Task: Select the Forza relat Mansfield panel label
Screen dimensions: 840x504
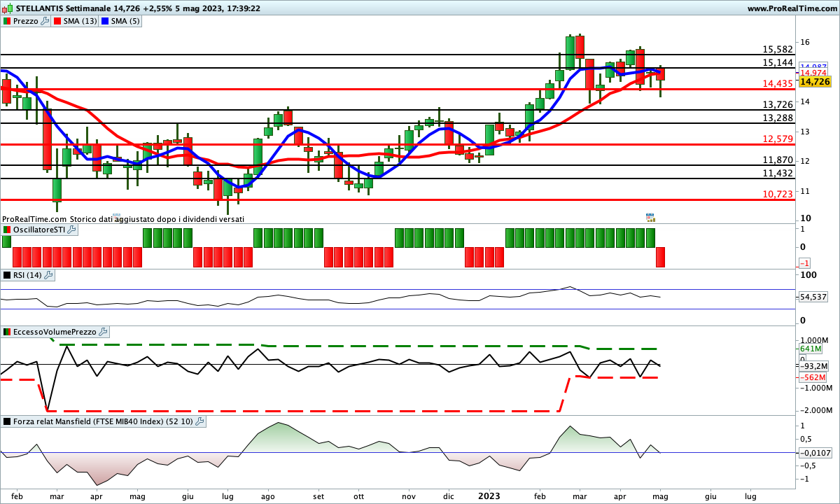Action: click(104, 421)
